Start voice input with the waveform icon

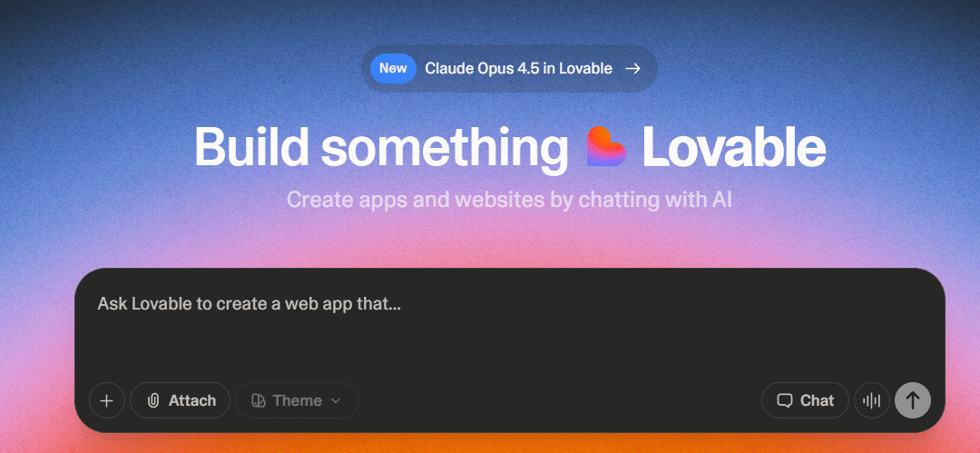[x=872, y=400]
